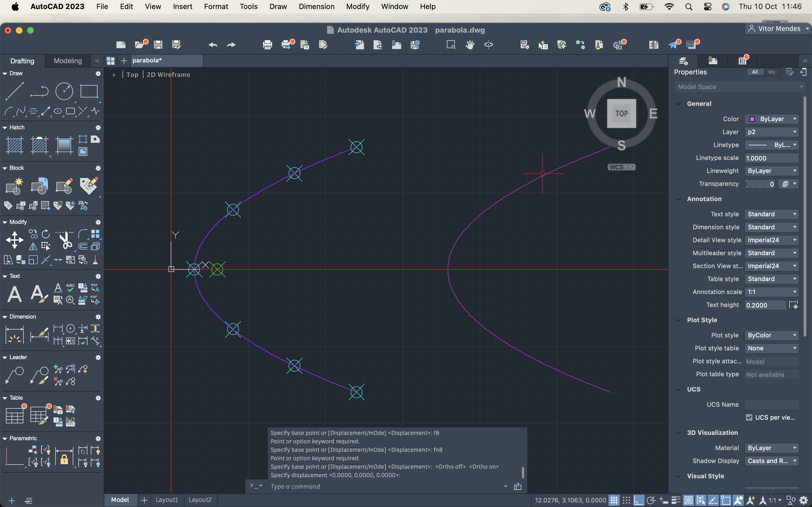Click the Undo arrow in toolbar
This screenshot has width=812, height=507.
(x=213, y=45)
